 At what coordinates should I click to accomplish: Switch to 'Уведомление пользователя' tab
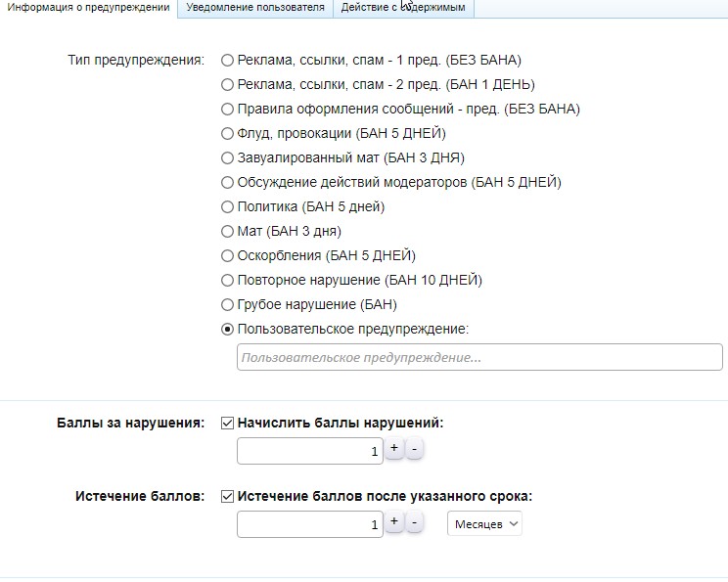pyautogui.click(x=254, y=8)
